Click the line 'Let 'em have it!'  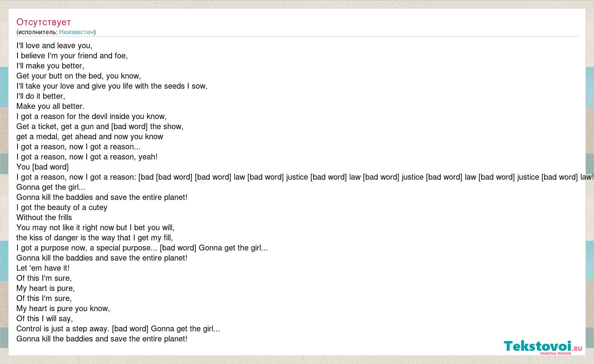coord(43,268)
